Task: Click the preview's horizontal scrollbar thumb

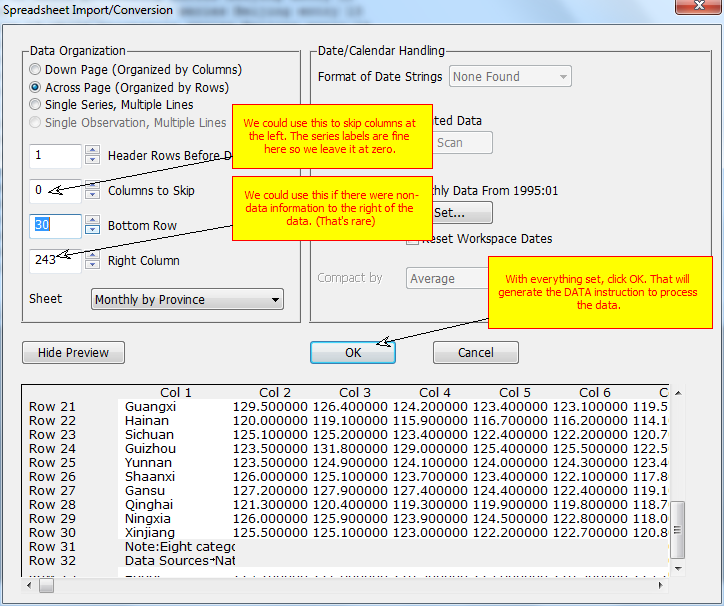Action: pos(46,586)
